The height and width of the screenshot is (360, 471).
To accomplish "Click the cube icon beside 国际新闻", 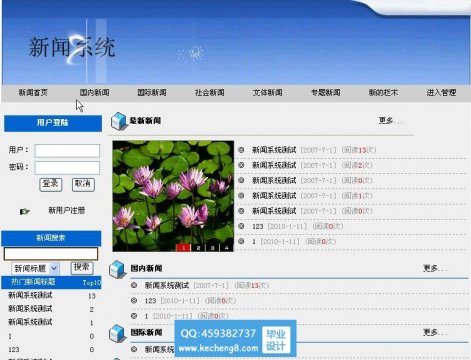I will click(118, 333).
